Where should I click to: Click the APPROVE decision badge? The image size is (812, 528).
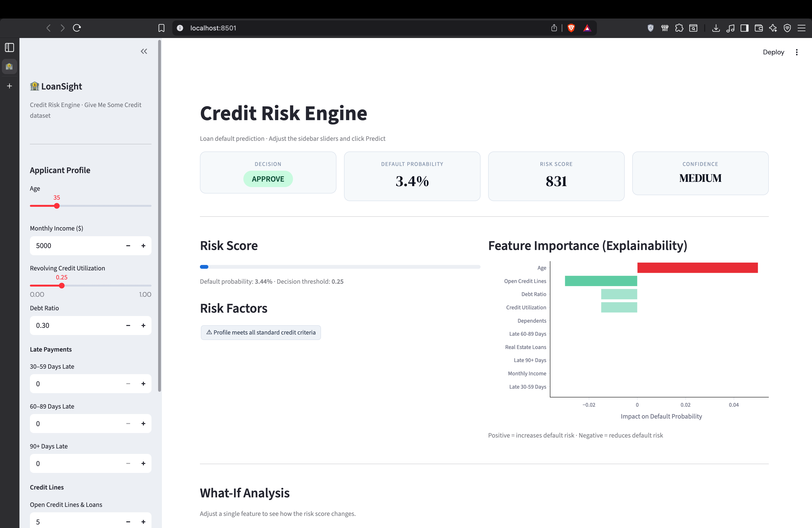click(268, 179)
